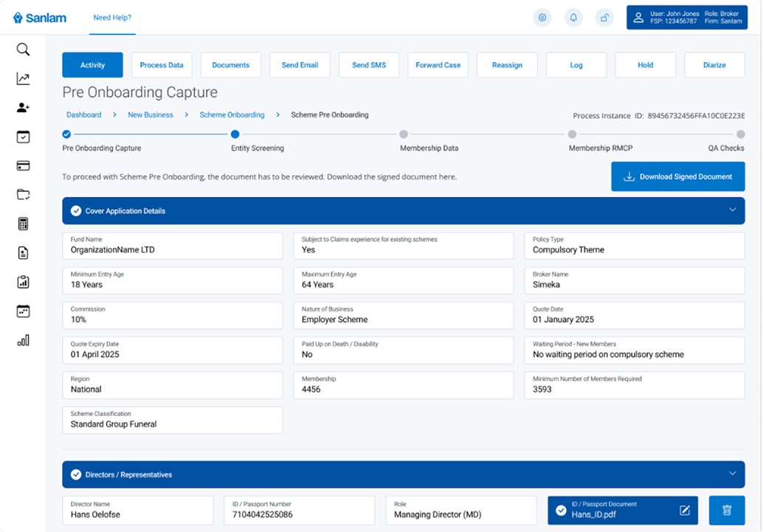Switch to the Documents tab

pyautogui.click(x=231, y=65)
